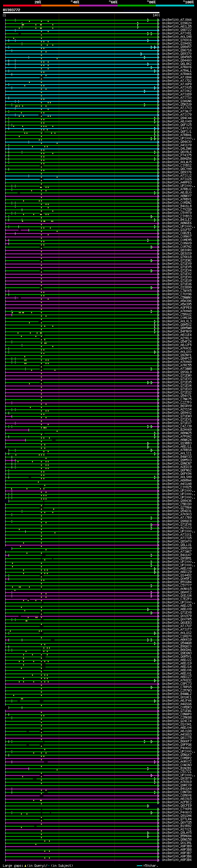Click the cyan ~100% identity legend bar
197x868 pixels.
175,6
